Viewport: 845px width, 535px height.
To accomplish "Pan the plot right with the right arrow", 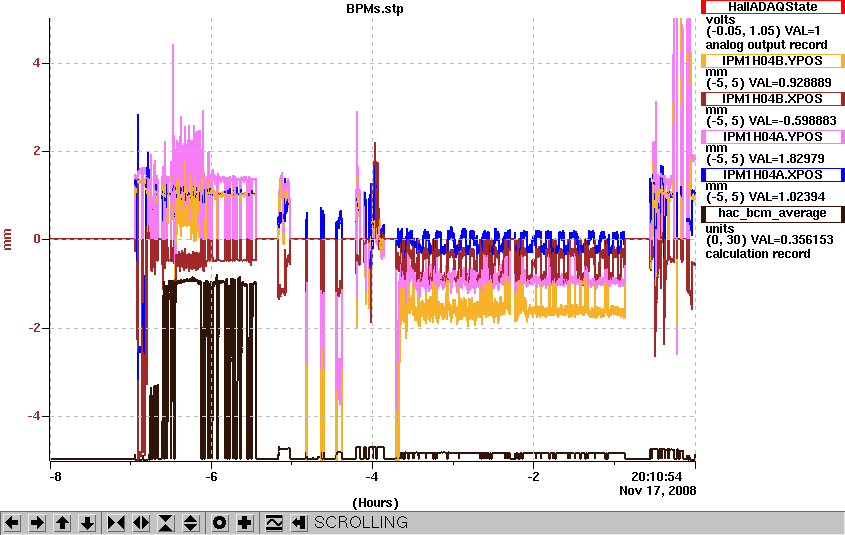I will tap(37, 523).
